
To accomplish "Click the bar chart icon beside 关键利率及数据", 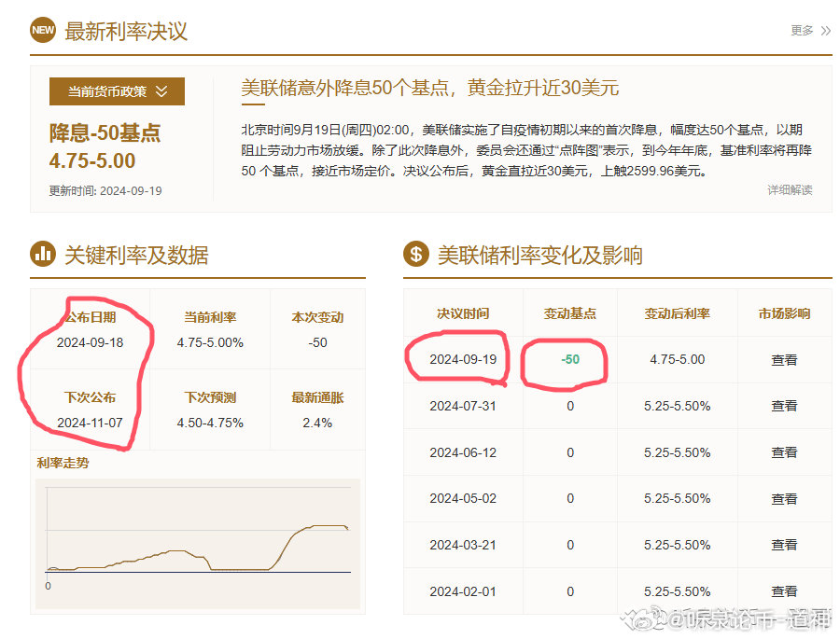I will pyautogui.click(x=43, y=254).
